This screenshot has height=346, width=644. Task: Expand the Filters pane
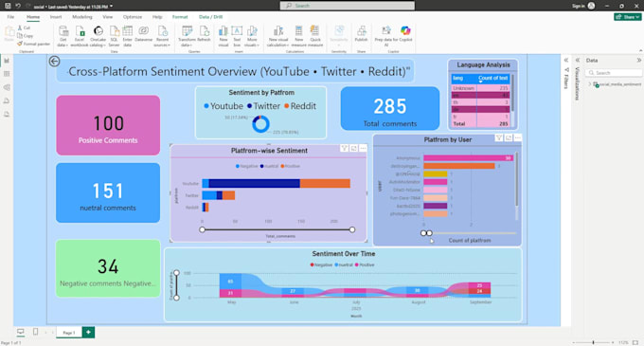[566, 60]
